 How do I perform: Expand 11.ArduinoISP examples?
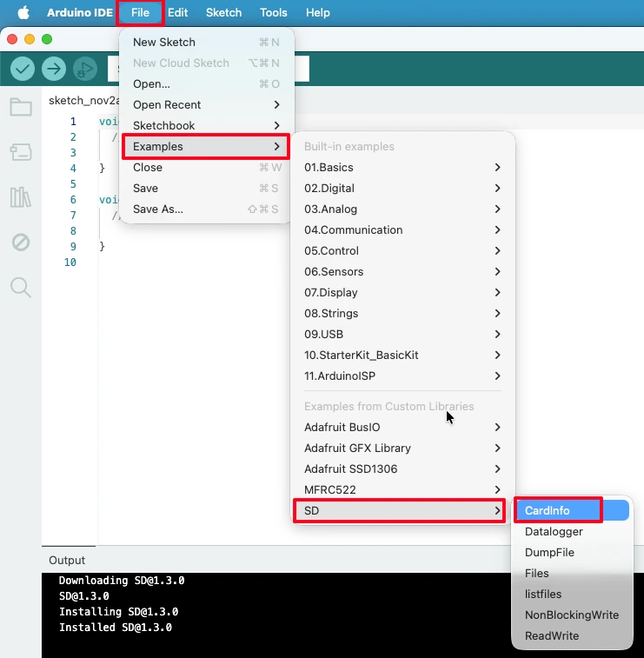402,376
